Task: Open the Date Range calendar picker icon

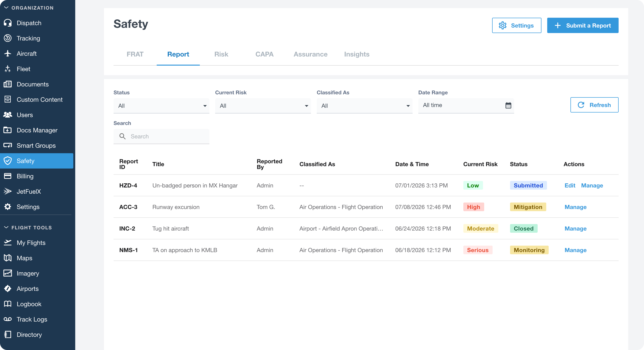Action: pyautogui.click(x=508, y=105)
